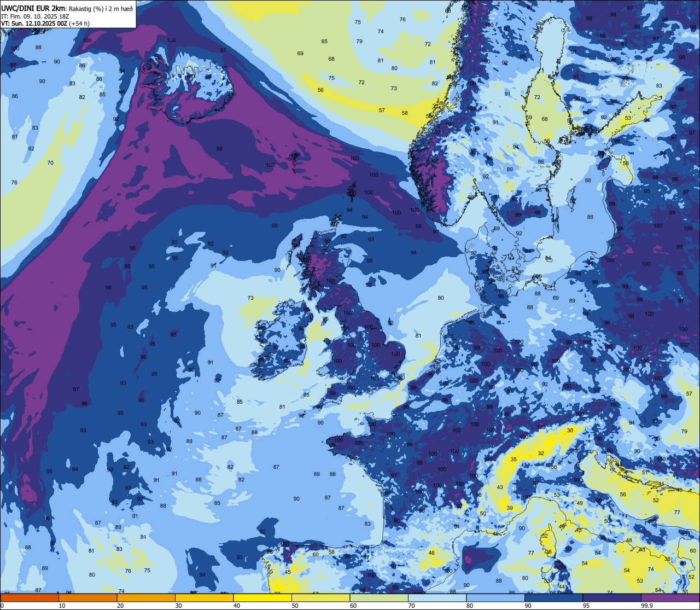Click the legend tick label 95
700x610 pixels.
pos(587,606)
